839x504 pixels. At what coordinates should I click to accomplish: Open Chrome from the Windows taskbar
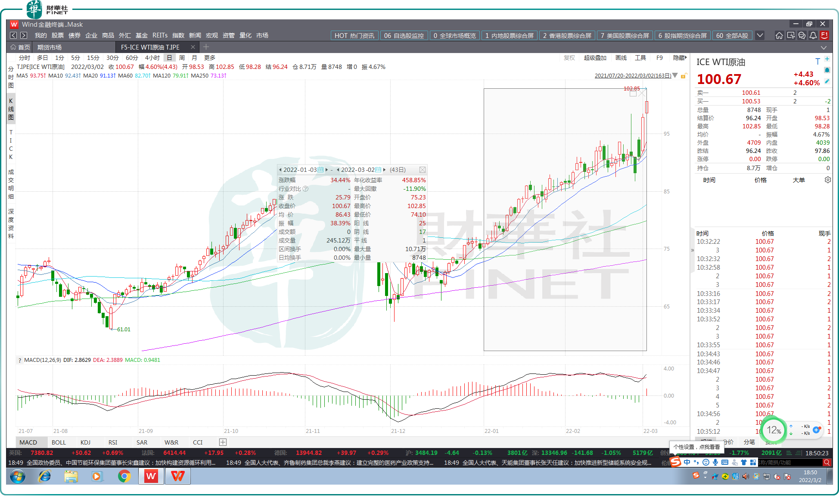click(124, 476)
